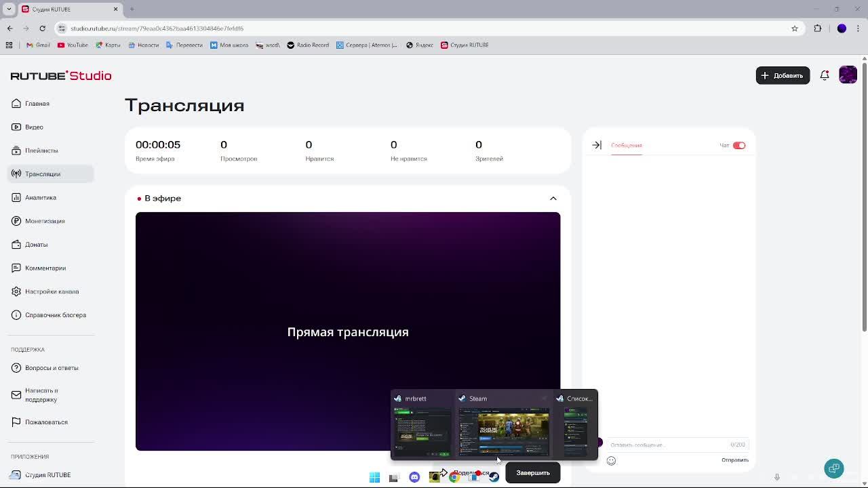Open the Windows Start menu
Viewport: 868px width, 488px height.
click(374, 477)
